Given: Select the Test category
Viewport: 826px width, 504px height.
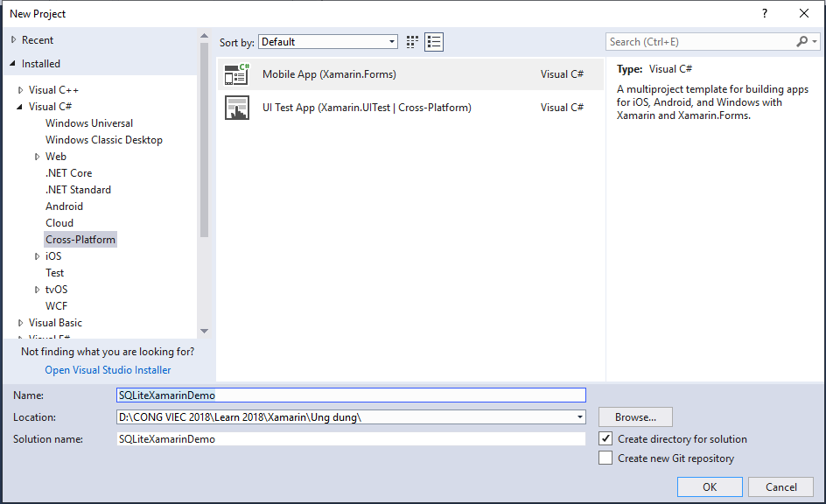Looking at the screenshot, I should tap(55, 273).
